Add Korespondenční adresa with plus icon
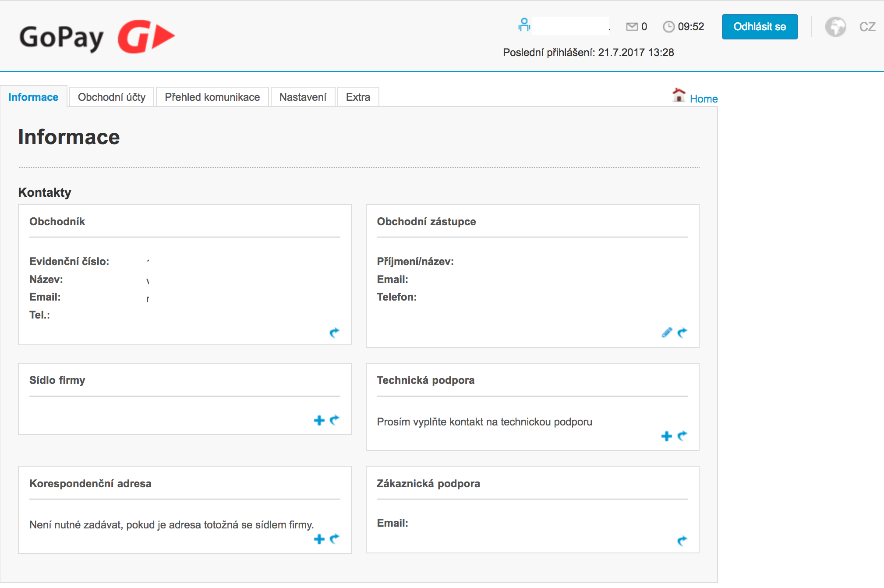This screenshot has width=884, height=588. [319, 539]
